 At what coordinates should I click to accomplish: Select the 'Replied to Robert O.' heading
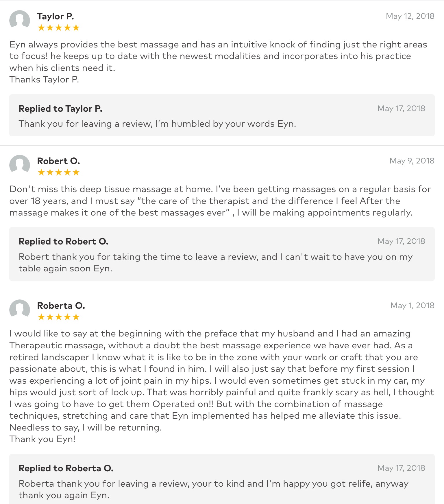pos(63,242)
